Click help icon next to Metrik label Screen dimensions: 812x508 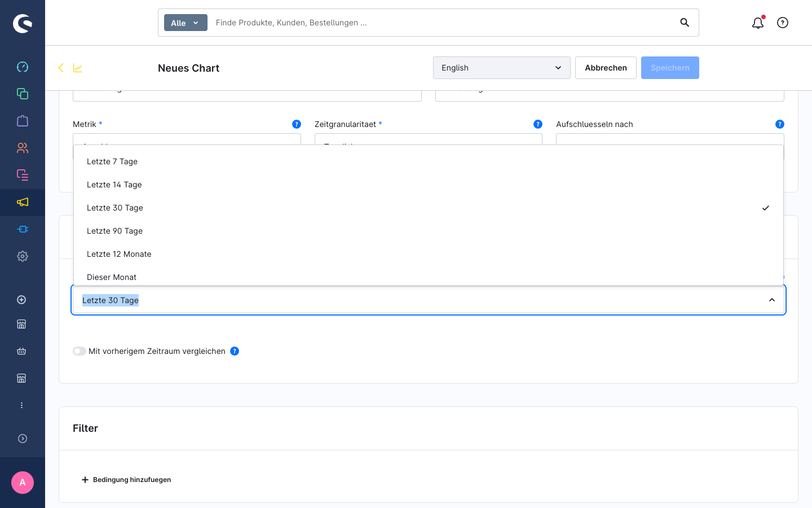[x=297, y=124]
